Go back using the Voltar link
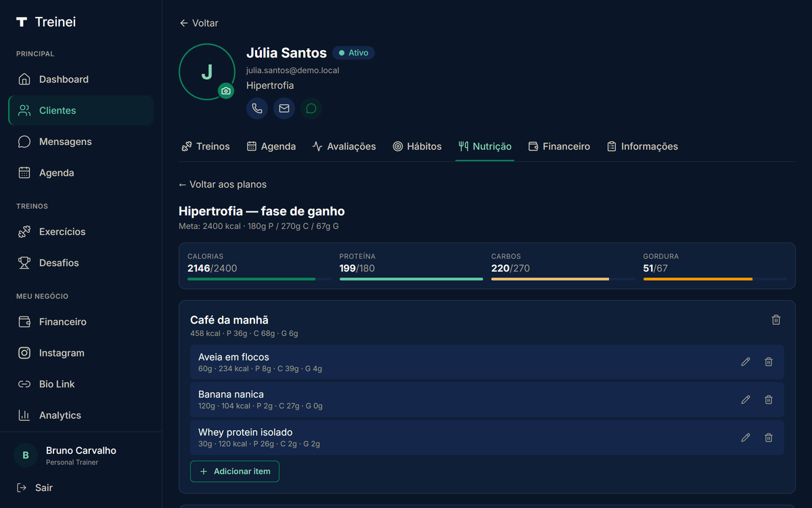The image size is (812, 508). (x=198, y=23)
